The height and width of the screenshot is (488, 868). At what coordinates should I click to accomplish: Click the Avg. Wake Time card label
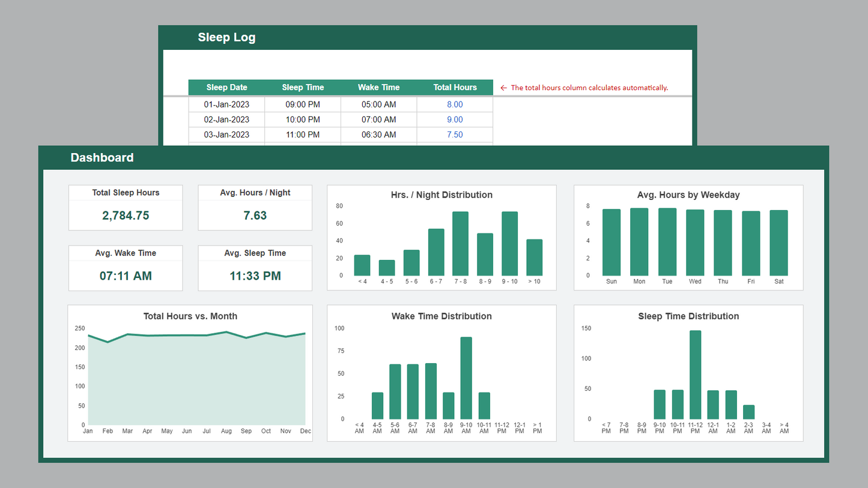coord(126,253)
